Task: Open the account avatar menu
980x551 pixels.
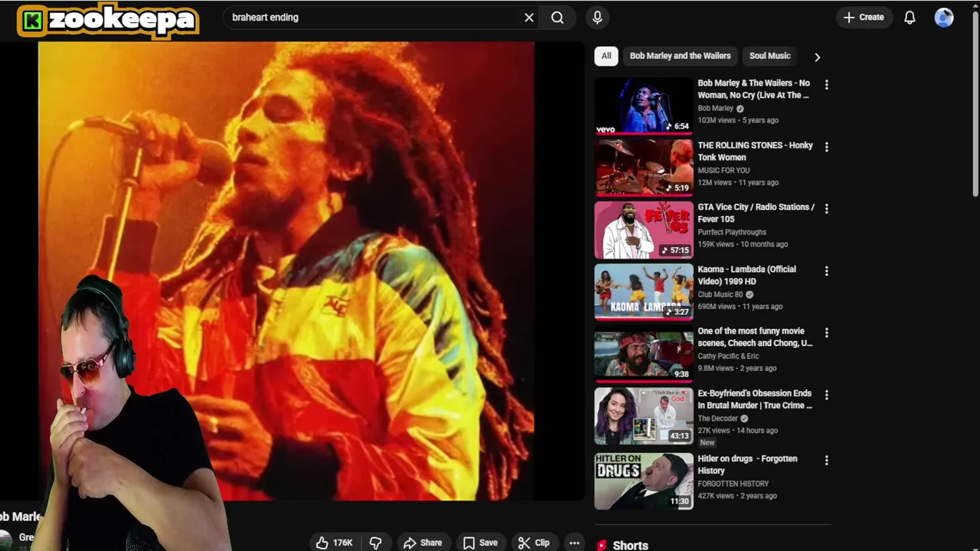Action: coord(944,18)
